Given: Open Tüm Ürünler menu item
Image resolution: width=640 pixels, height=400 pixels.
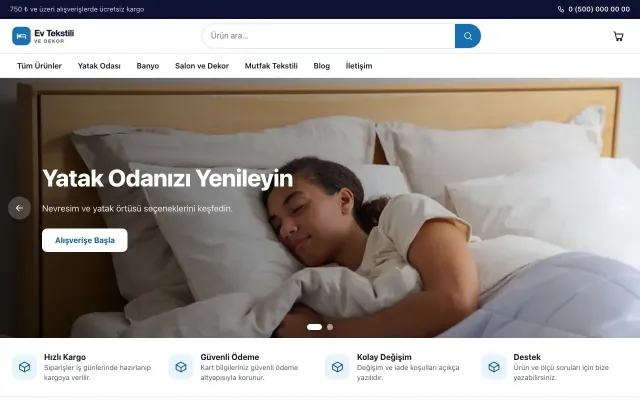Looking at the screenshot, I should [x=39, y=66].
